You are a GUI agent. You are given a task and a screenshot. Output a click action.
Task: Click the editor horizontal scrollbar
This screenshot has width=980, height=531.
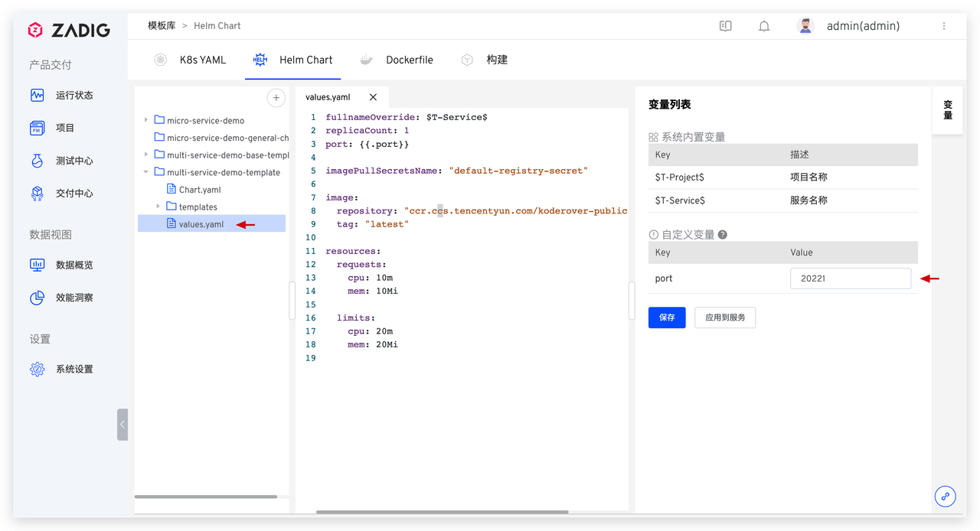click(443, 512)
